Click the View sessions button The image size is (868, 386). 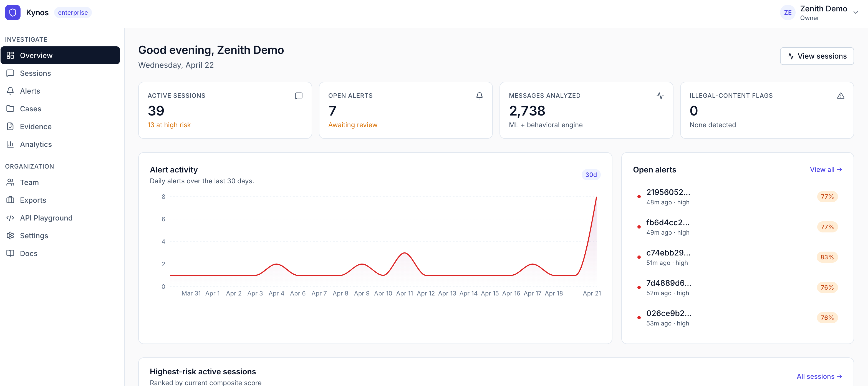(x=817, y=56)
